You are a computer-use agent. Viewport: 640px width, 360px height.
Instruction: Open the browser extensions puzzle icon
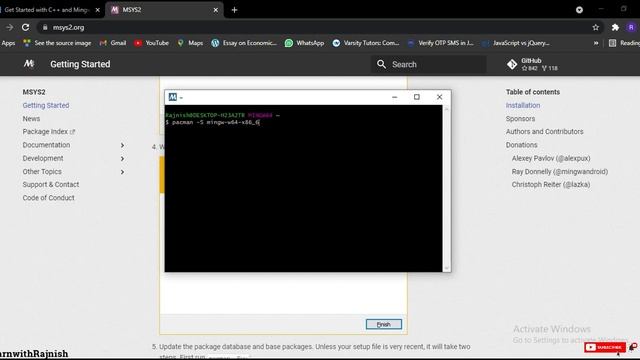coord(615,27)
